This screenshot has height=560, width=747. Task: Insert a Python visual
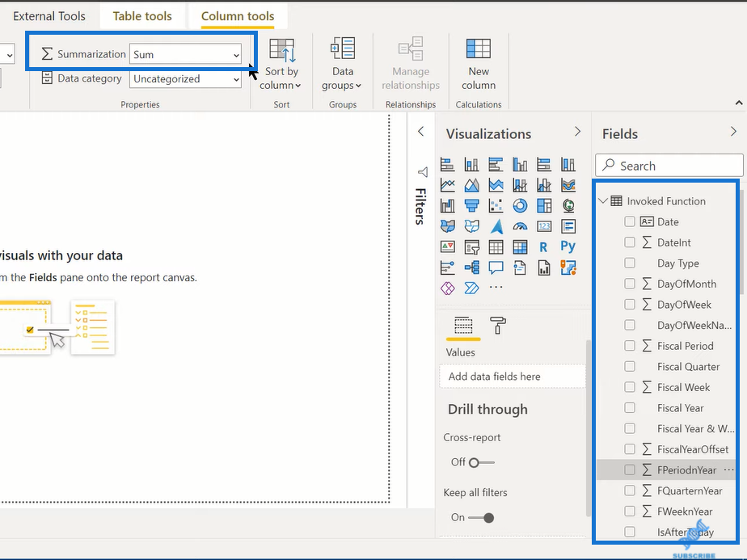(x=568, y=246)
